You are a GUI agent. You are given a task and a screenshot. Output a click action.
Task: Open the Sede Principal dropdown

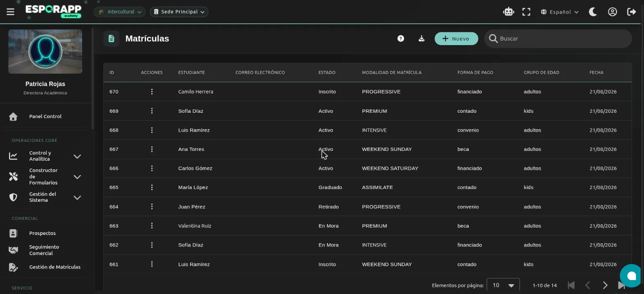[x=179, y=12]
